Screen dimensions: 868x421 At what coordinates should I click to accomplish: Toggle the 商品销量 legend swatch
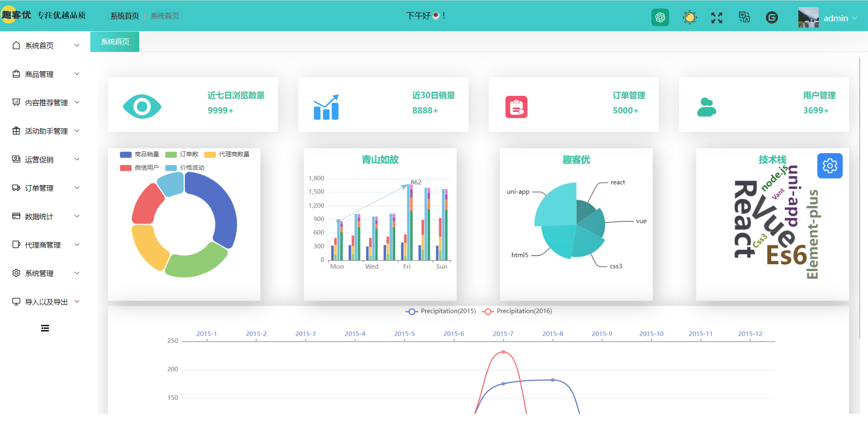(126, 154)
